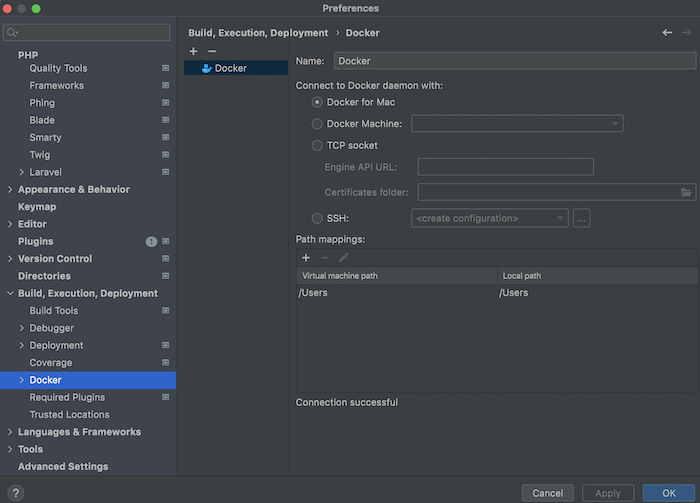Select /Users cell under Virtual machine path
Viewport: 700px width, 503px height.
(x=396, y=293)
